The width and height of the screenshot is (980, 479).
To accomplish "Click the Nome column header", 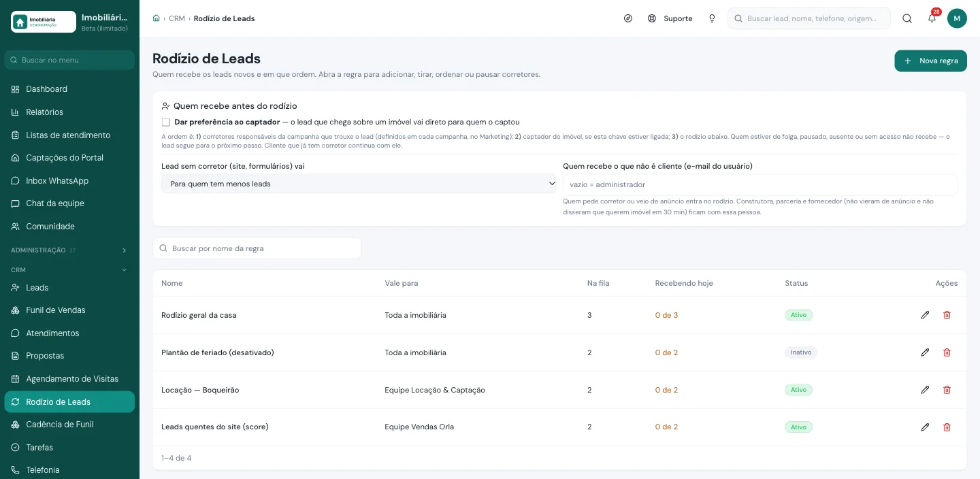I will coord(172,283).
